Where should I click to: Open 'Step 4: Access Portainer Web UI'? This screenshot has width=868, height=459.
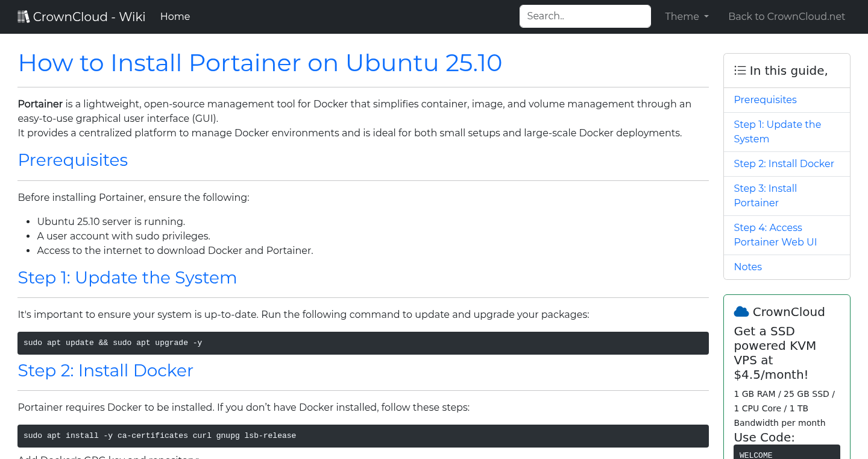pyautogui.click(x=775, y=235)
